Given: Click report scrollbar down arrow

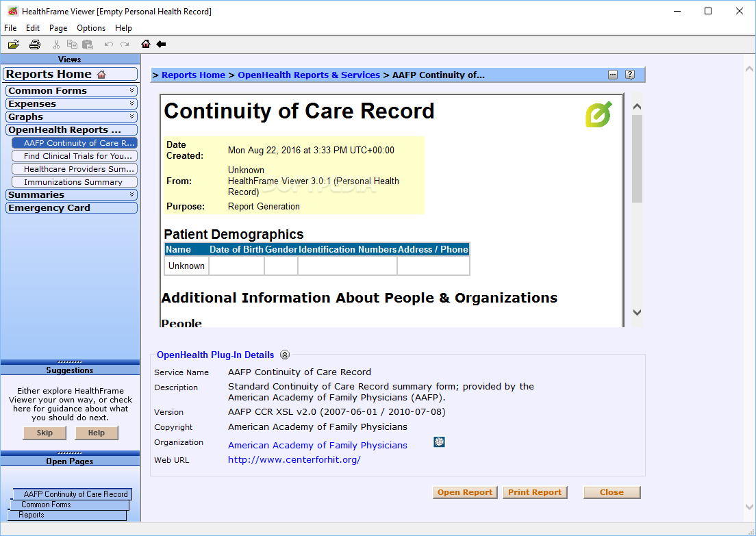Looking at the screenshot, I should pos(637,312).
